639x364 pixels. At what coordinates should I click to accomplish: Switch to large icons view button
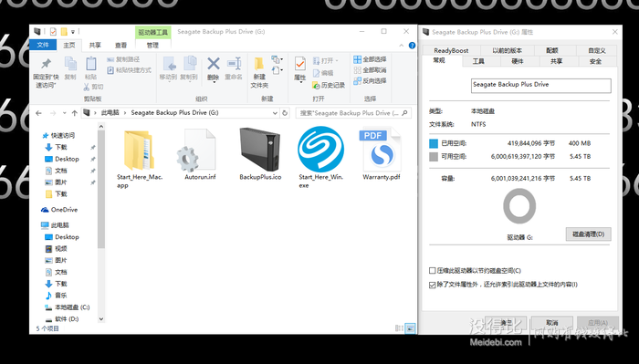tap(411, 328)
